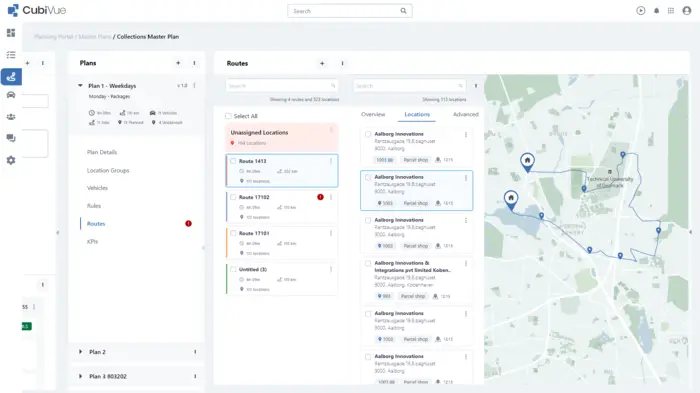Screen dimensions: 700x393
Task: Open Plan Details section
Action: 102,152
